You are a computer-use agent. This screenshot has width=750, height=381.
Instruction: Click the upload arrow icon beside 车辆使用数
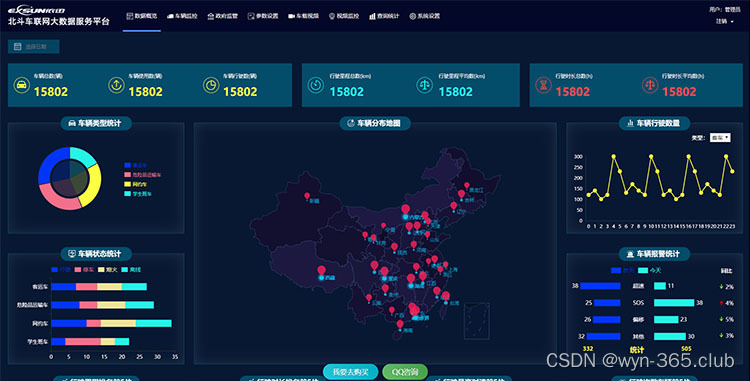tap(116, 85)
